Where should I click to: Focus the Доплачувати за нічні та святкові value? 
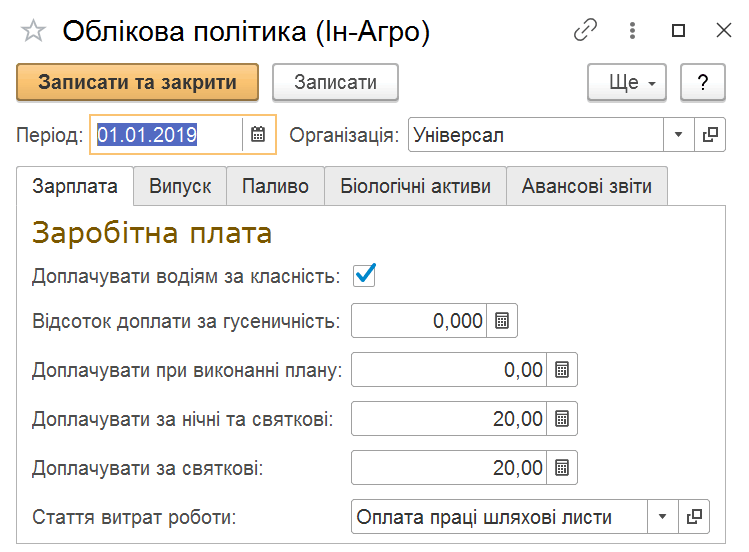tap(449, 419)
